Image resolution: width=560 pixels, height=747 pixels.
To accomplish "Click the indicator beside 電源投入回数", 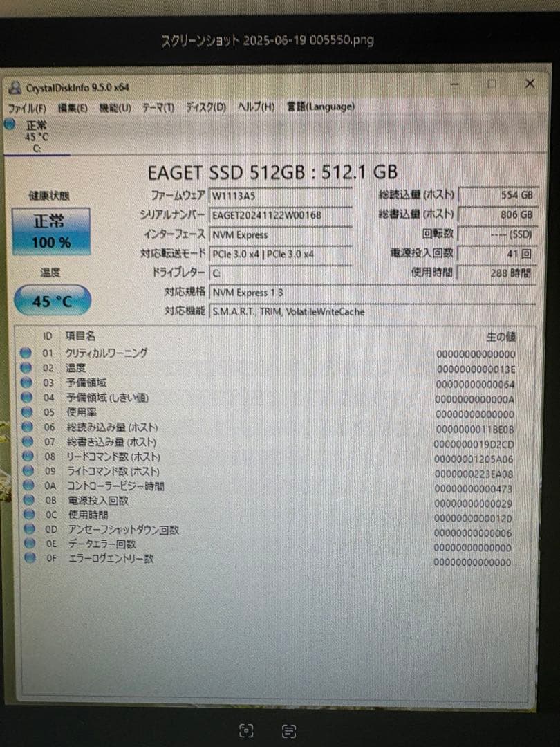I will point(26,501).
